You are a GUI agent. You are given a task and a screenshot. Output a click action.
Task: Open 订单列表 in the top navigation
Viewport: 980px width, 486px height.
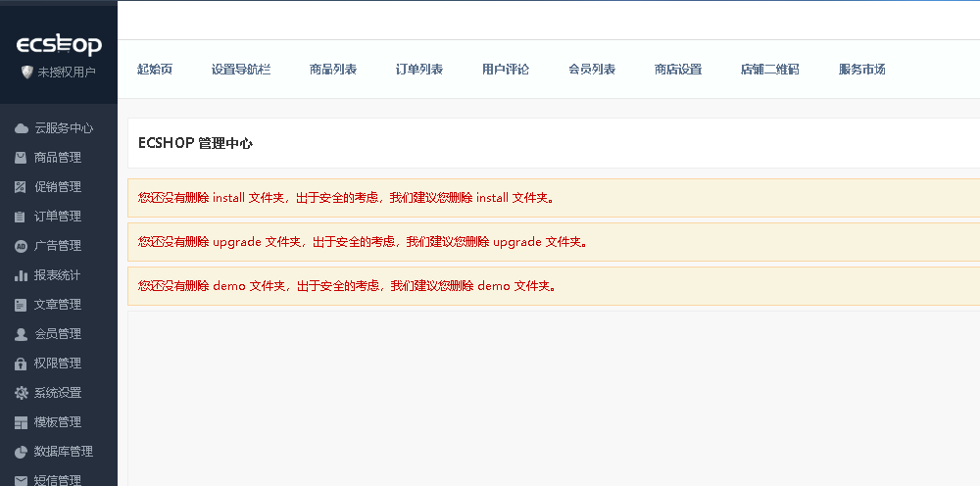(419, 70)
